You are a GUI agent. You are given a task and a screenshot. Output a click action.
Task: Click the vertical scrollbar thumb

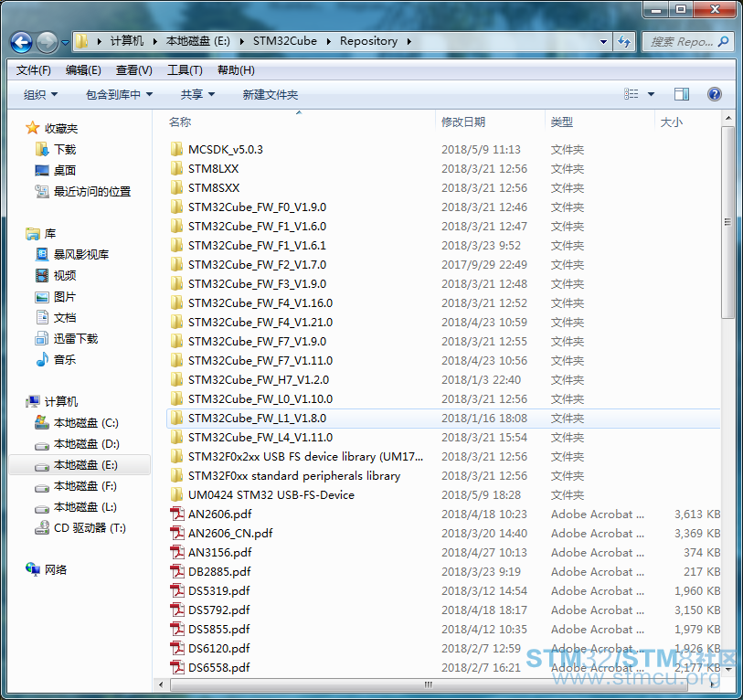pyautogui.click(x=727, y=222)
